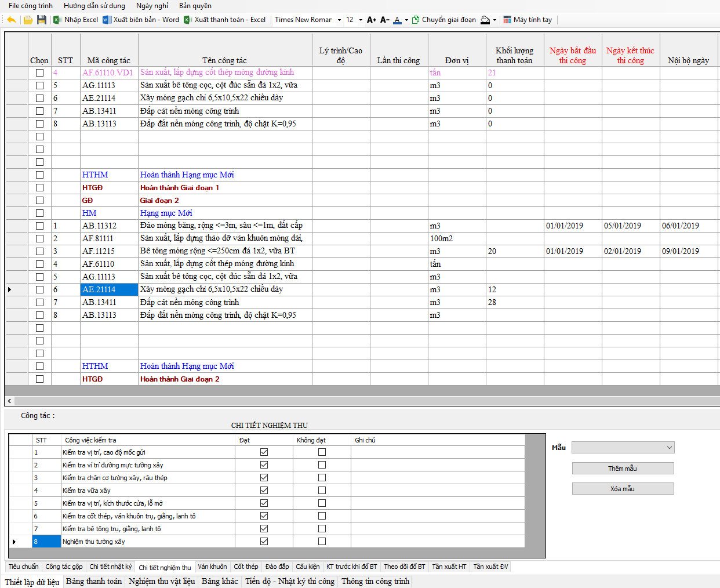Open Máy tính tay calculator

point(528,20)
